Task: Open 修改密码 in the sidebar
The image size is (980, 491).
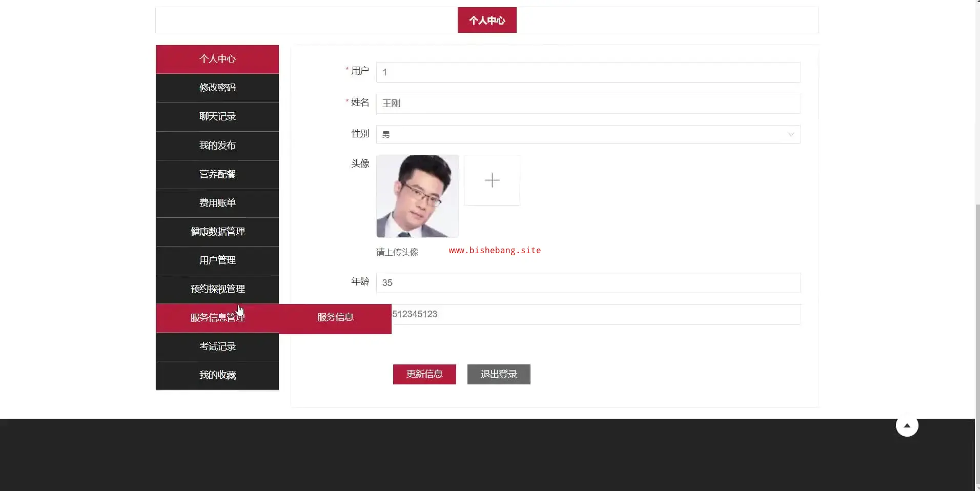Action: pos(217,88)
